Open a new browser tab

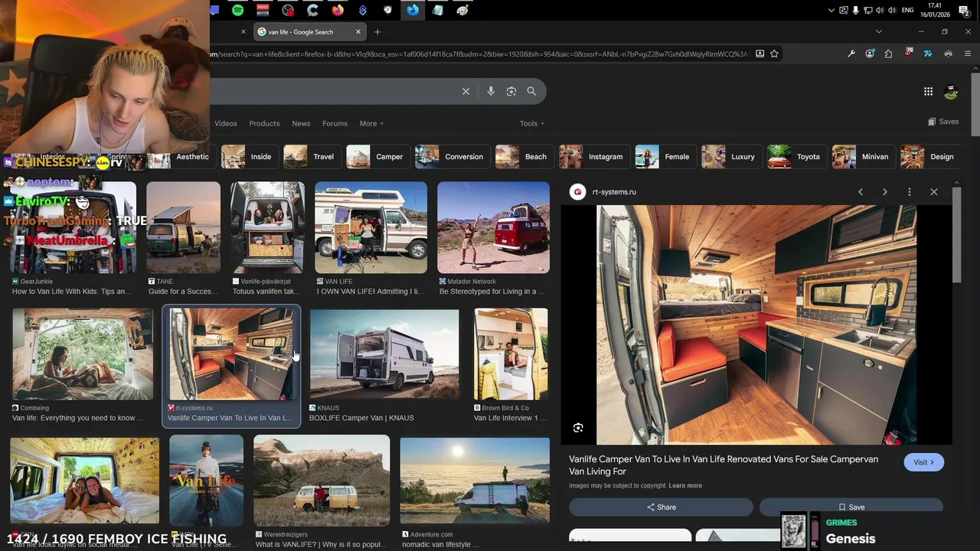(377, 32)
